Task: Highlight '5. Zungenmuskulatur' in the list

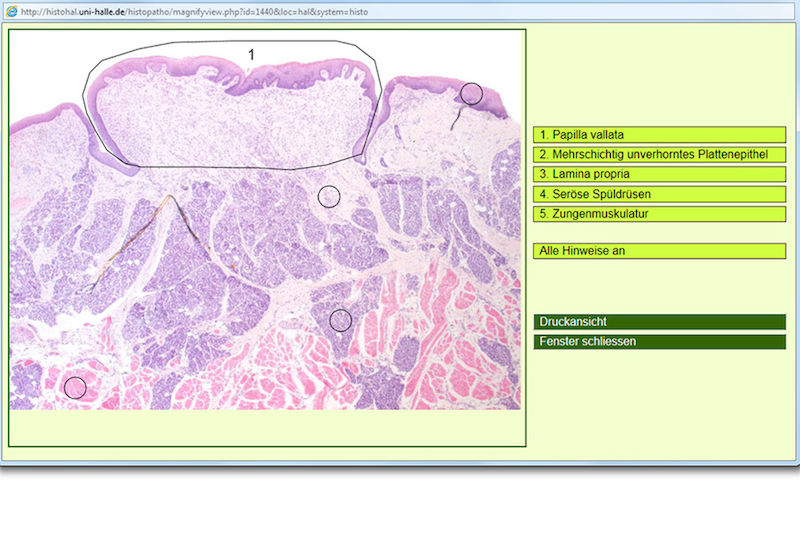Action: (660, 214)
